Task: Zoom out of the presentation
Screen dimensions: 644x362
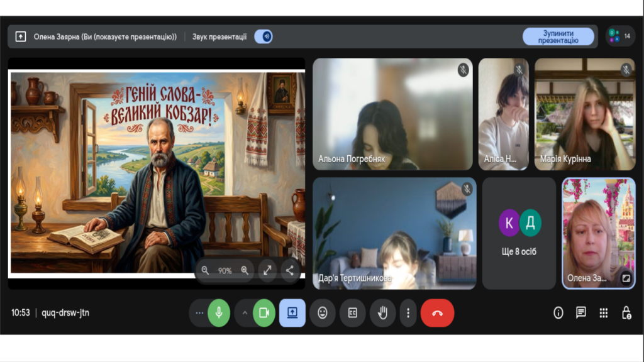Action: point(205,270)
